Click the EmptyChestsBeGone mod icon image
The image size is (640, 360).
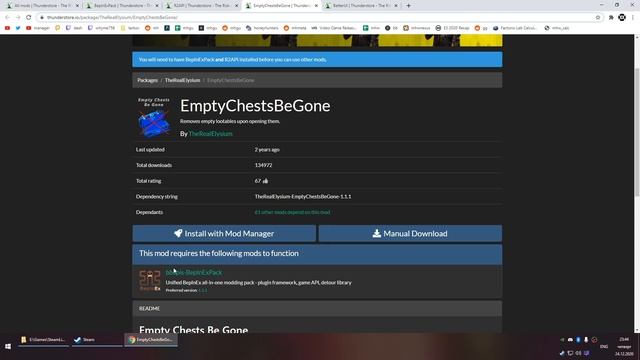pyautogui.click(x=154, y=117)
